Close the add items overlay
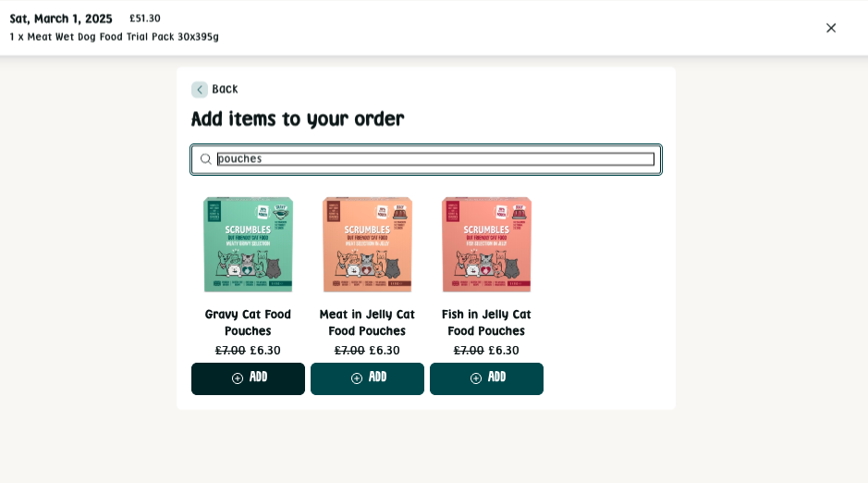This screenshot has width=868, height=483. (831, 28)
